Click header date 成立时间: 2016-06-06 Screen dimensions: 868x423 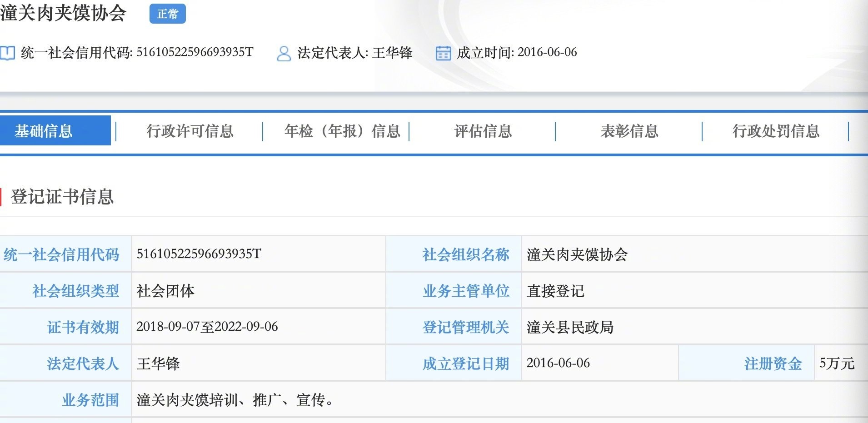[x=517, y=53]
